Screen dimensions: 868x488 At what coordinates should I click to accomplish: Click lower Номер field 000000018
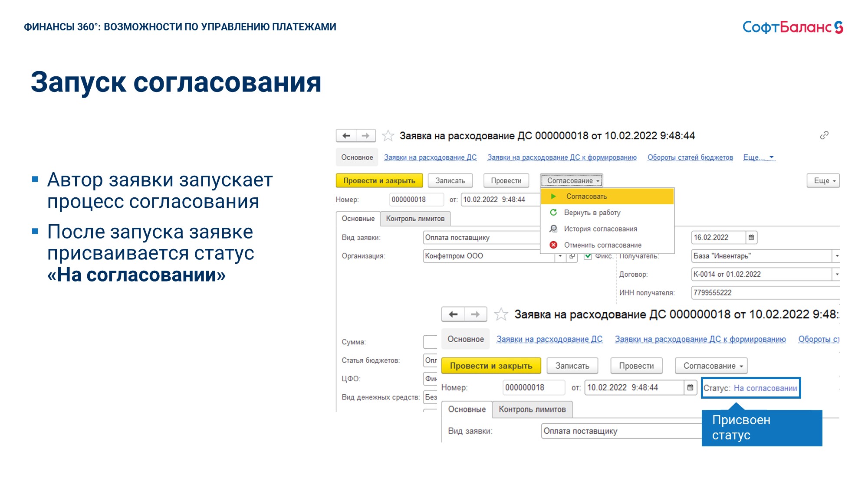coord(534,387)
